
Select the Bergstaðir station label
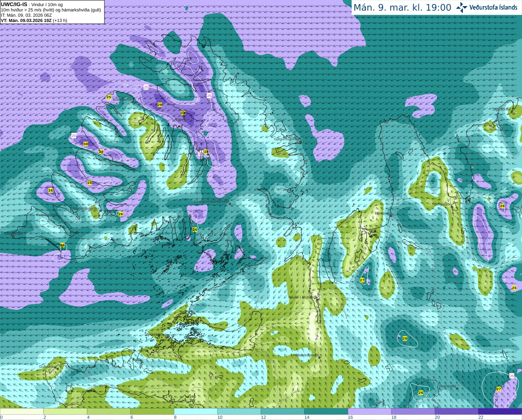pos(442,204)
